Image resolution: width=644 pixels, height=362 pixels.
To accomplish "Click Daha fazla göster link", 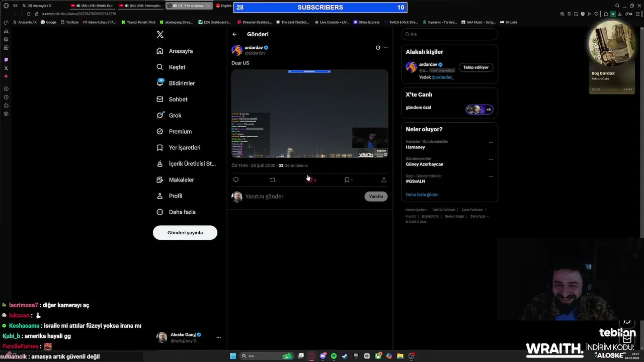I will pyautogui.click(x=422, y=195).
